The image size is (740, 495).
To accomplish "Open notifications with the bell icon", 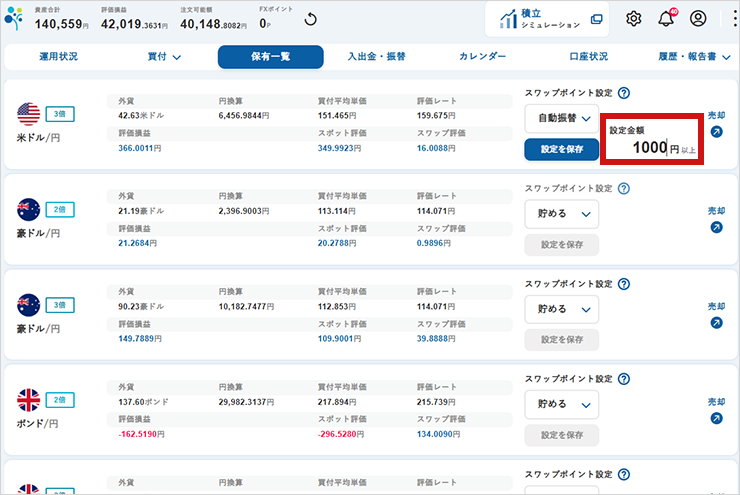I will coord(666,18).
